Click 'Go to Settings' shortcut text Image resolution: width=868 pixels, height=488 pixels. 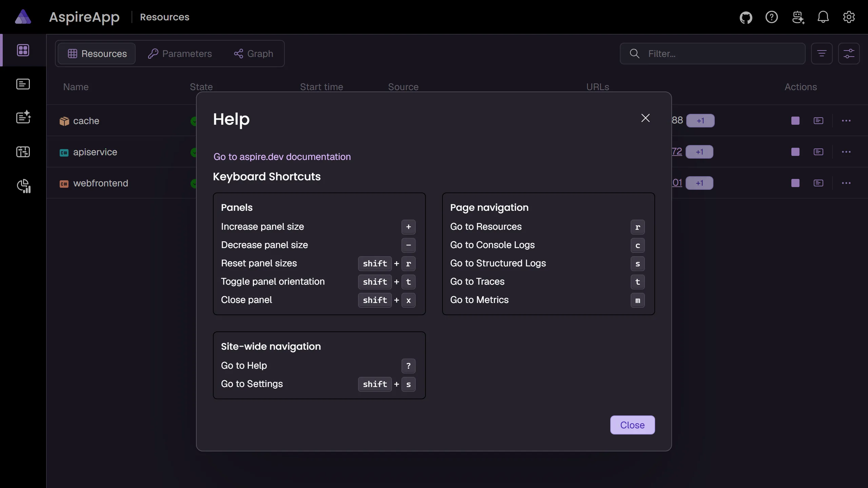252,384
